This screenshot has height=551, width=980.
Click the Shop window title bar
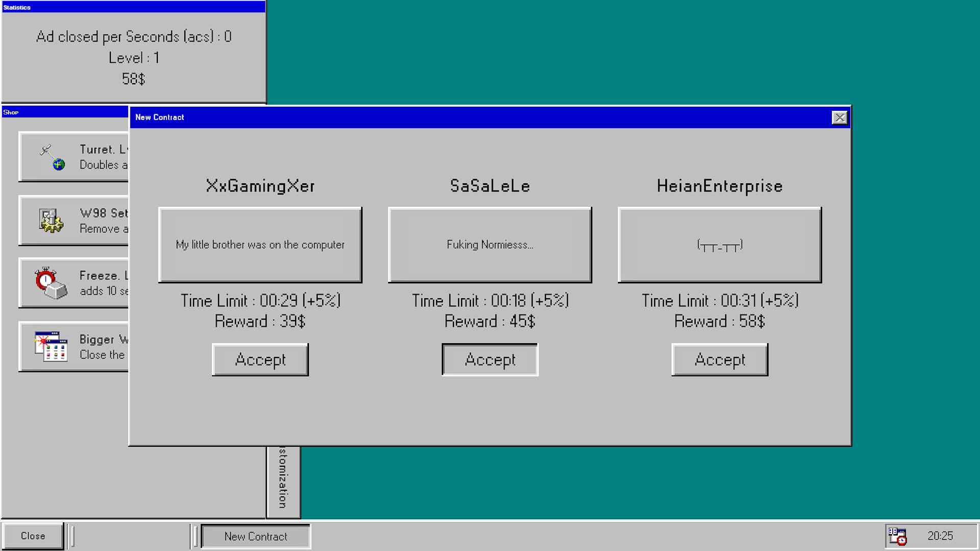point(61,112)
